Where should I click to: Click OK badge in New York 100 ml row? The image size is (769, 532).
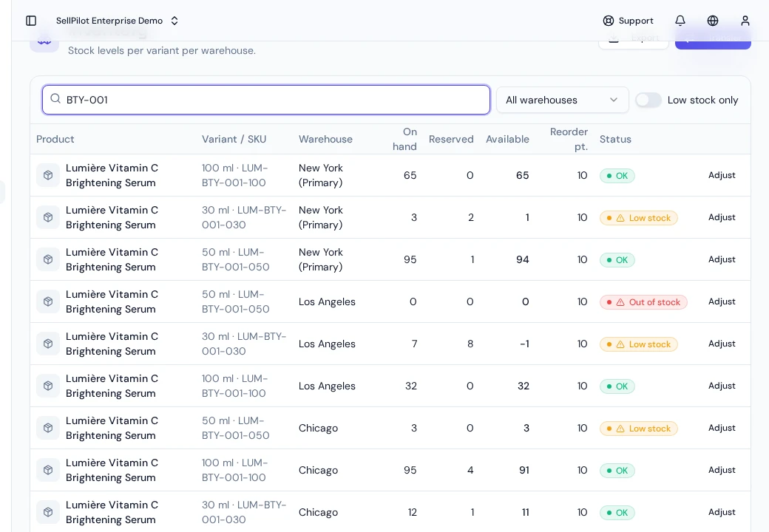point(617,176)
